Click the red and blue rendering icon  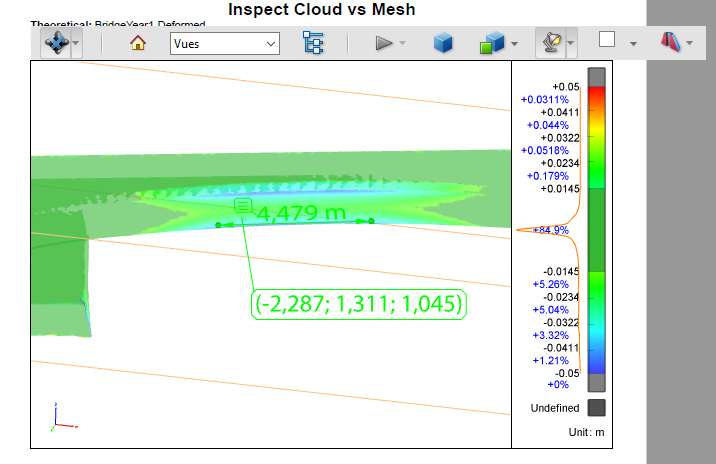669,42
